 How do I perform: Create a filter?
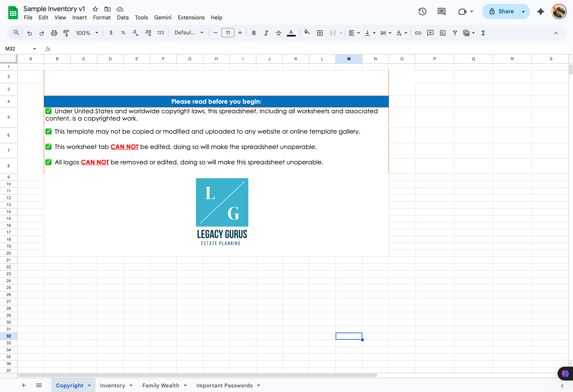(x=455, y=33)
